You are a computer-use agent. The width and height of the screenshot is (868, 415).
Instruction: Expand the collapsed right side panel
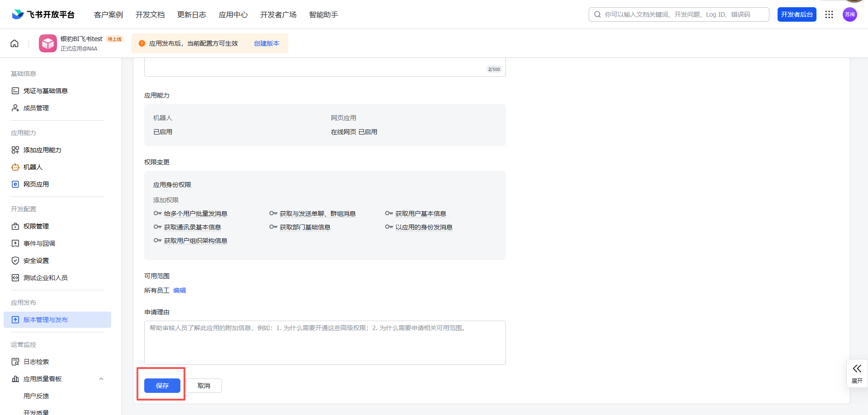pyautogui.click(x=857, y=373)
